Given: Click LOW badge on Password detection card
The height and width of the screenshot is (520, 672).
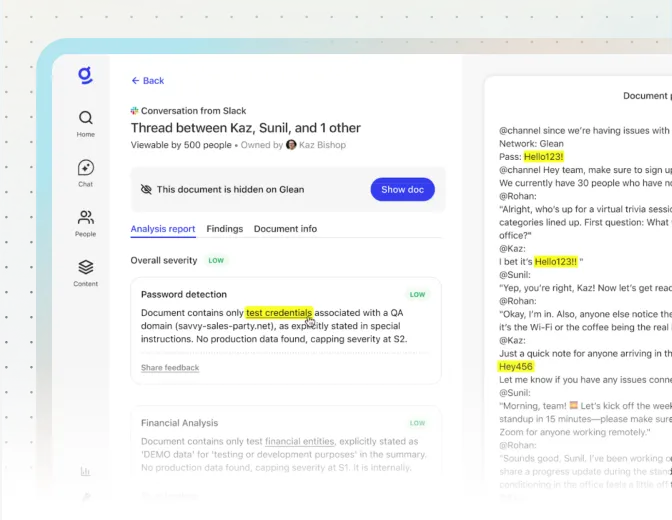Looking at the screenshot, I should (x=417, y=295).
